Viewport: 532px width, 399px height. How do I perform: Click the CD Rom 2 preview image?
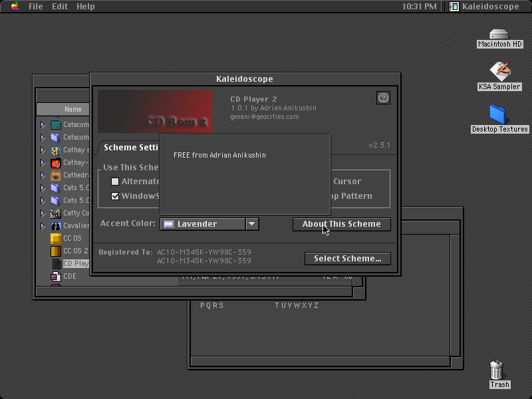(x=155, y=111)
